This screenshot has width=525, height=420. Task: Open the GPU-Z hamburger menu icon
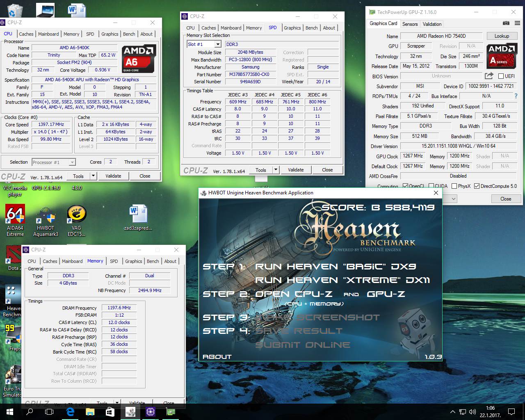point(516,24)
